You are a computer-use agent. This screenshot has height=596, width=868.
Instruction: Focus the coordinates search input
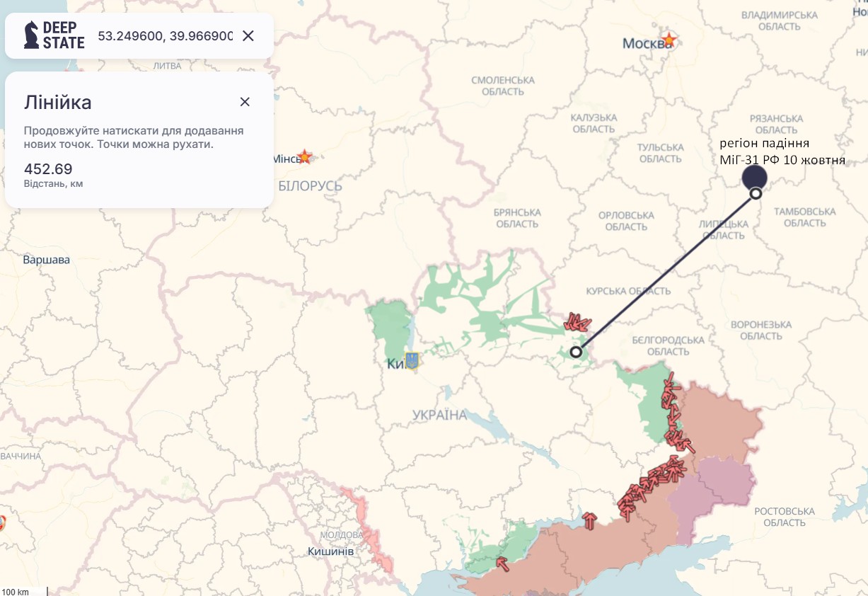165,35
